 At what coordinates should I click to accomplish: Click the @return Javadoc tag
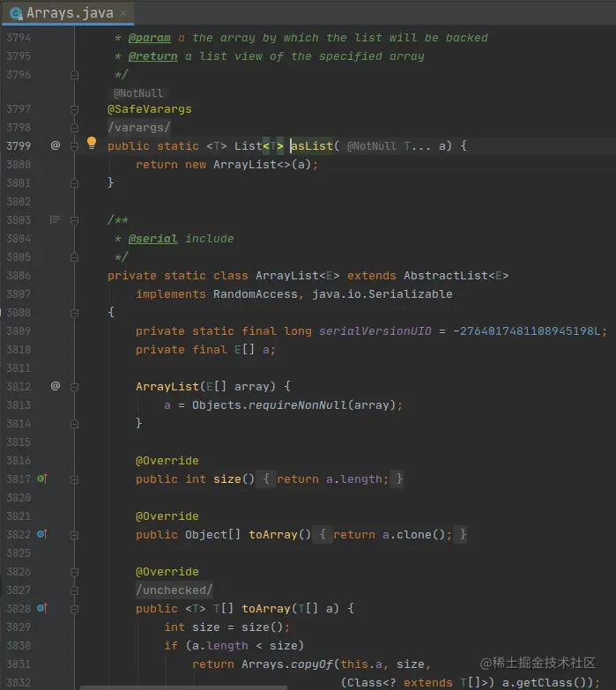(x=152, y=56)
